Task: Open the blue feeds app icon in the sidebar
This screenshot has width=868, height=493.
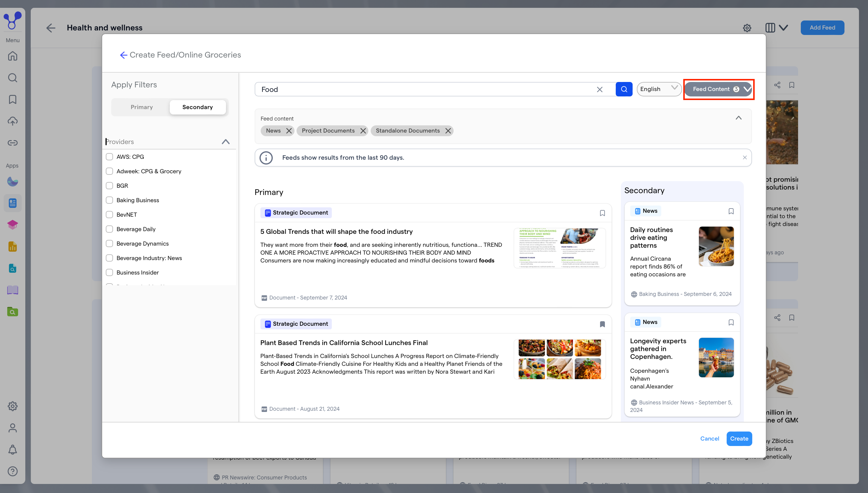Action: [13, 203]
